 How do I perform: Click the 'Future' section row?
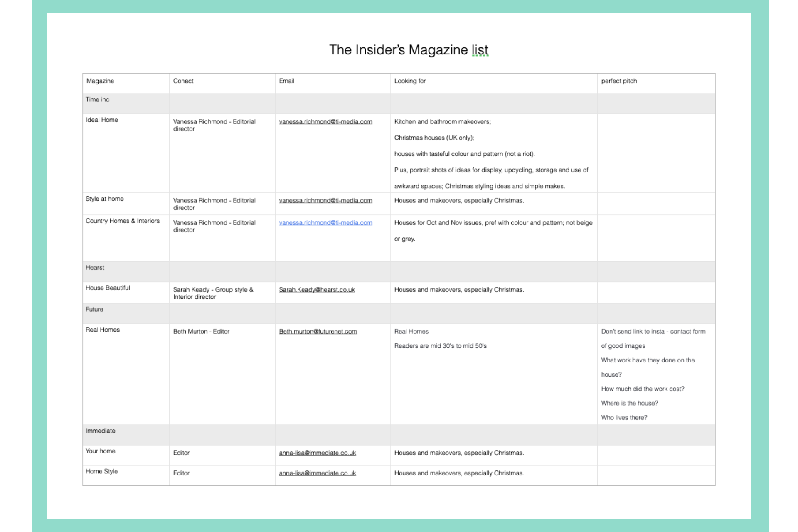point(399,314)
